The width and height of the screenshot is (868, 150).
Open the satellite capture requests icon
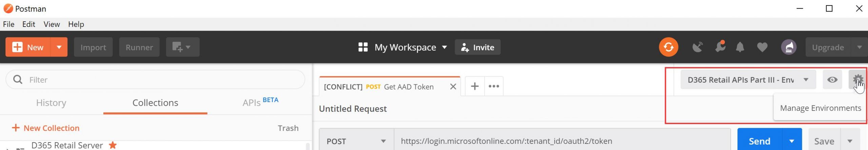tap(697, 47)
